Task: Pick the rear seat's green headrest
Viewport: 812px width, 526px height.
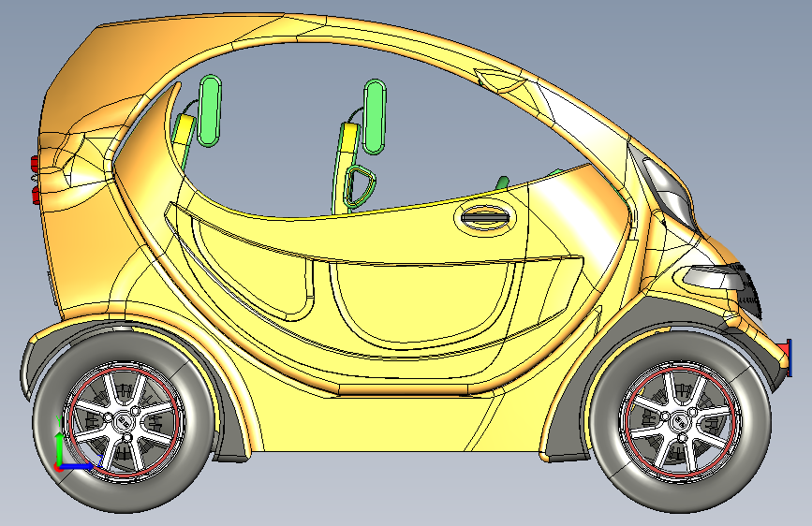Action: [x=210, y=110]
